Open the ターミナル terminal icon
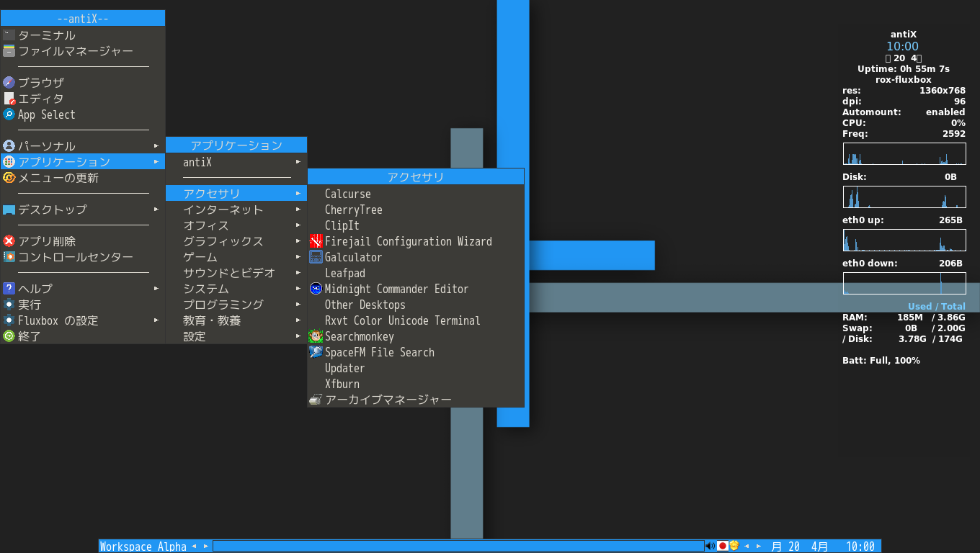This screenshot has height=553, width=980. click(x=9, y=35)
